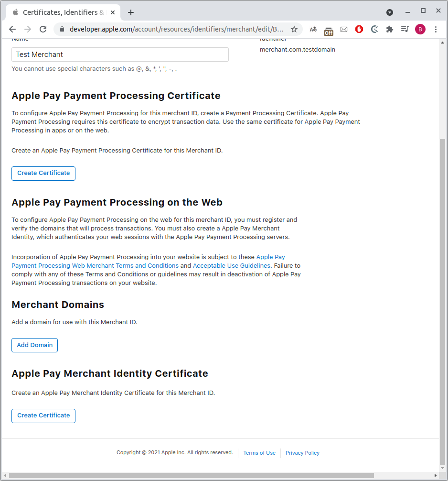The width and height of the screenshot is (448, 481).
Task: Open the Chrome three-dot menu
Action: 436,29
